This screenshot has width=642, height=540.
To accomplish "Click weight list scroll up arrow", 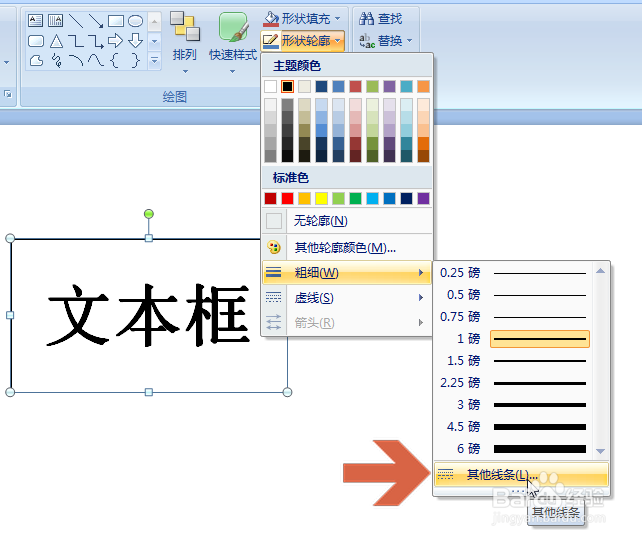I will (x=600, y=271).
